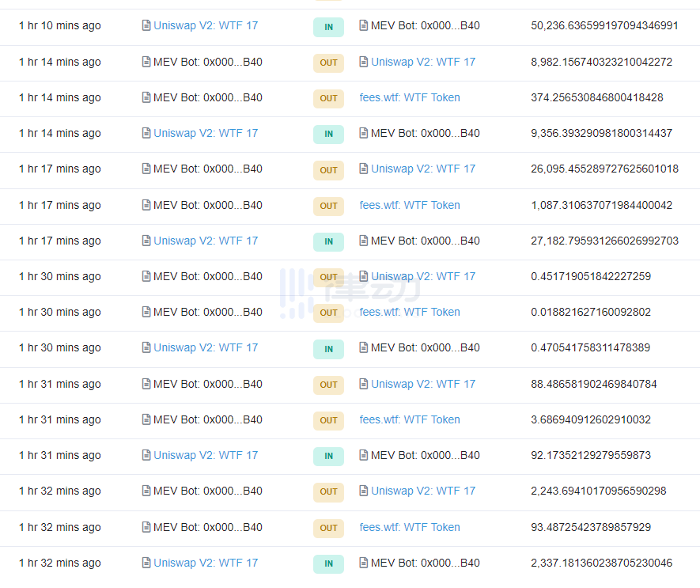Click the 27,182.79 transfer amount value
700x588 pixels.
tap(604, 241)
